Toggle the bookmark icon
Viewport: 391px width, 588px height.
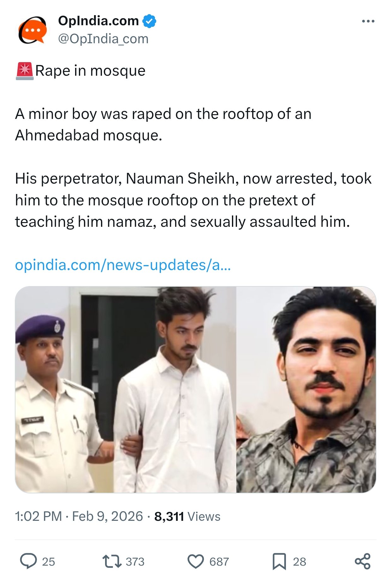click(x=279, y=562)
